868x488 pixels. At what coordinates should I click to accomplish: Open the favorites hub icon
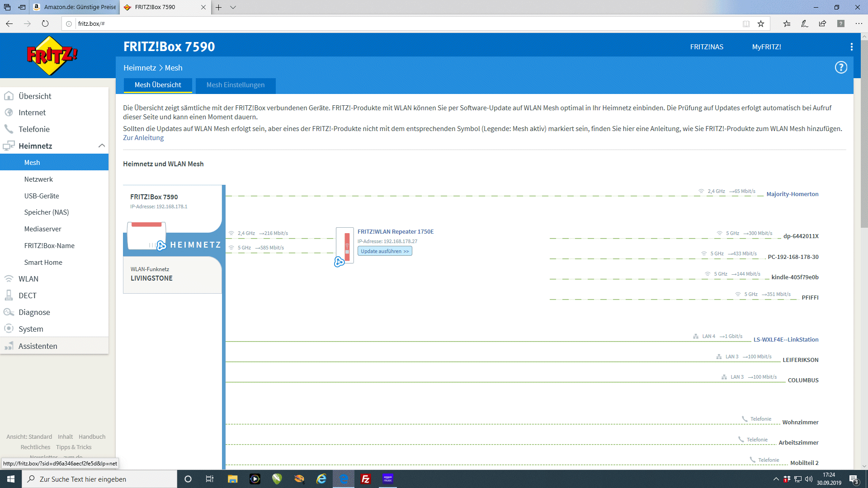click(x=787, y=23)
